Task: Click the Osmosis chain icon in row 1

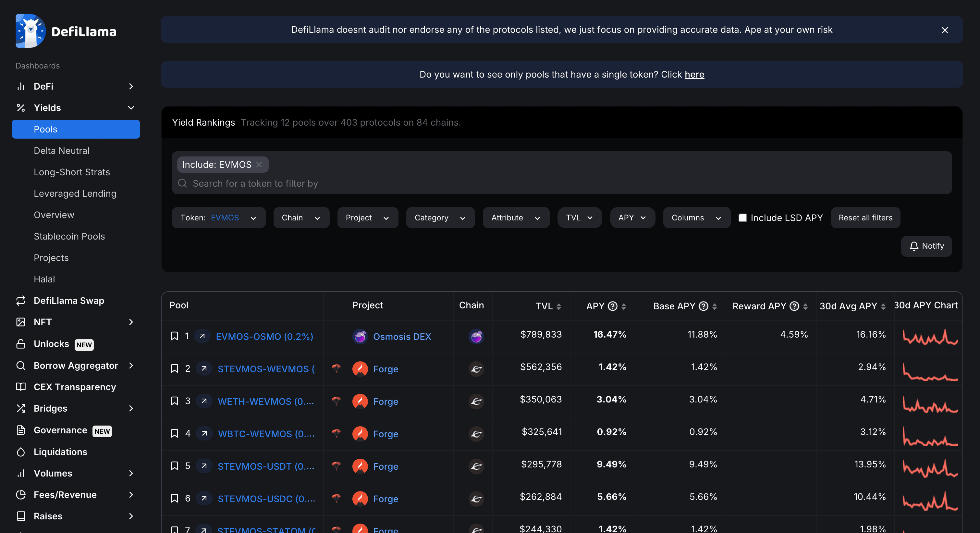Action: (476, 336)
